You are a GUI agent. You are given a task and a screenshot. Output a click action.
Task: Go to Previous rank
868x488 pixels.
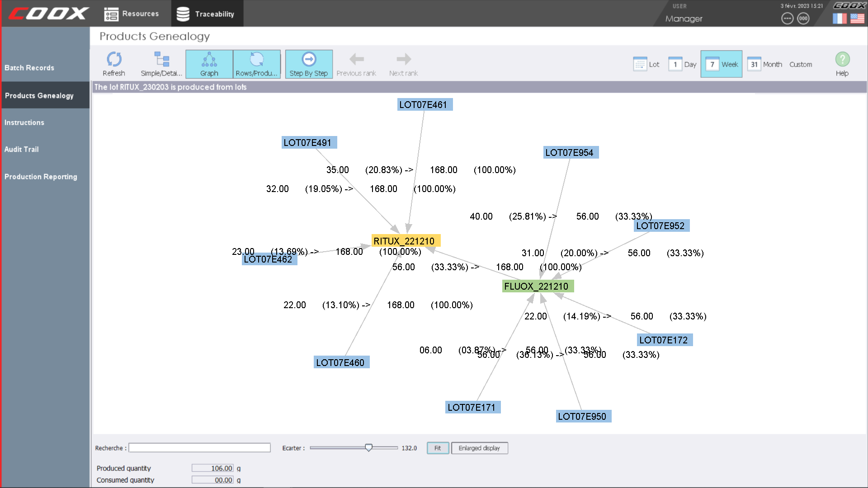pos(356,64)
